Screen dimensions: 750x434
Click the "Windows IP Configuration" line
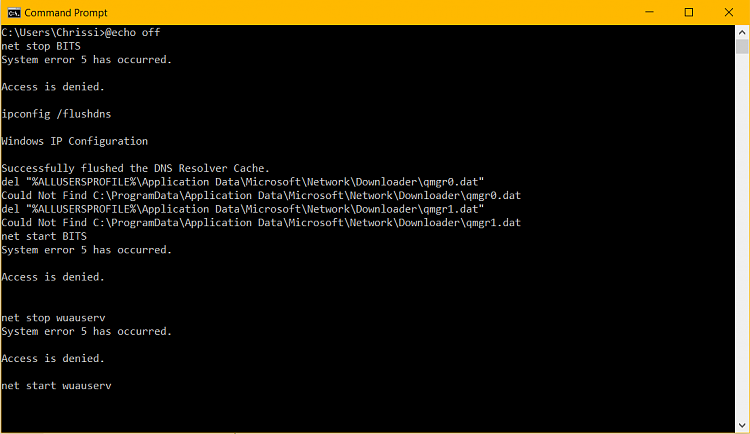coord(75,141)
